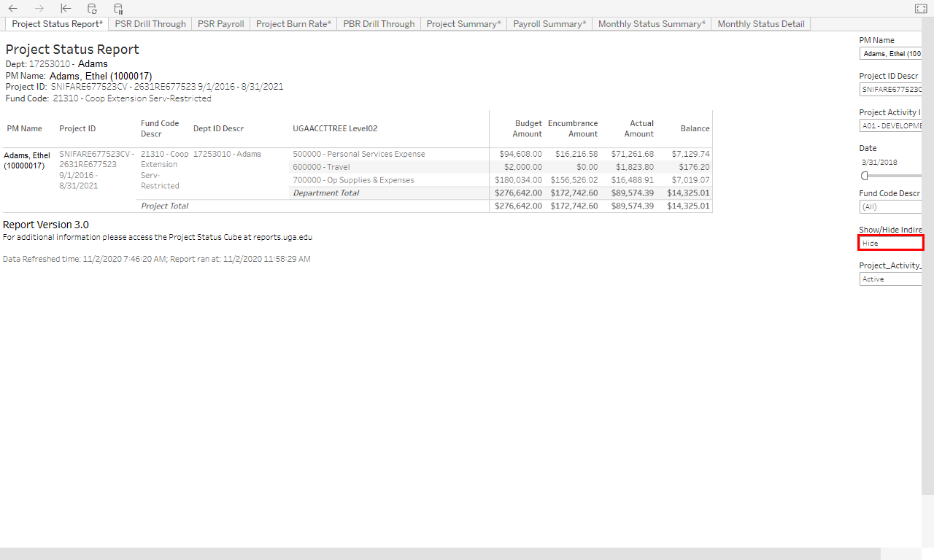
Task: Click the Project Total row label
Action: (164, 206)
